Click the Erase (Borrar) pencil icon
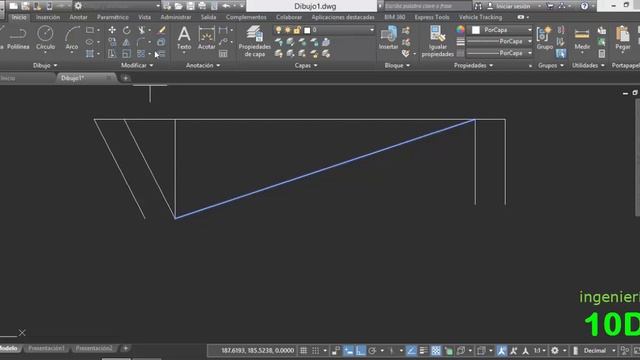Viewport: 640px width, 360px height. click(162, 30)
